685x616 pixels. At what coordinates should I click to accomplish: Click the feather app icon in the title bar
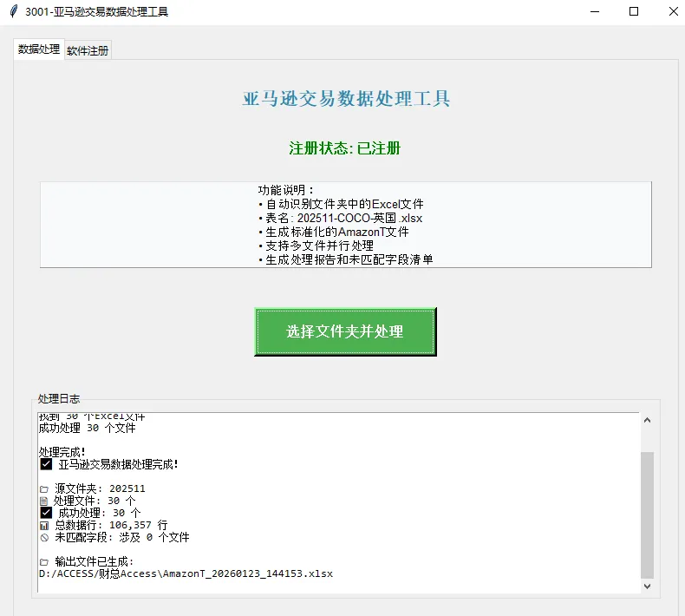[x=14, y=11]
